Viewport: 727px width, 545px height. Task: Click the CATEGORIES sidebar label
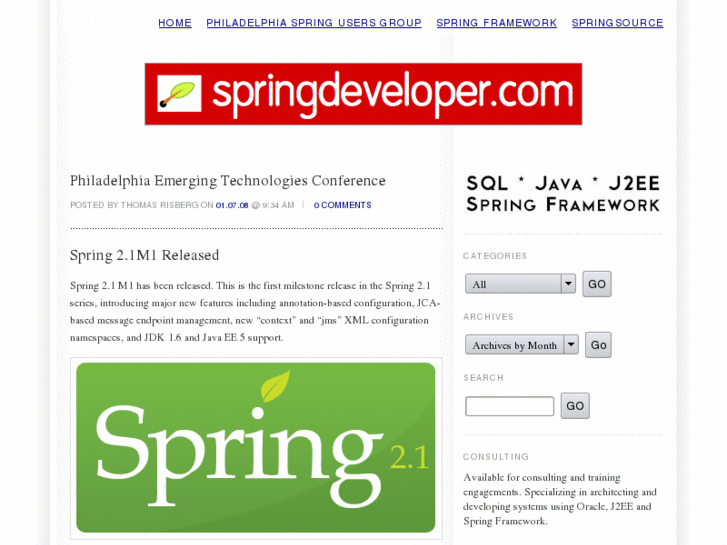(x=495, y=256)
